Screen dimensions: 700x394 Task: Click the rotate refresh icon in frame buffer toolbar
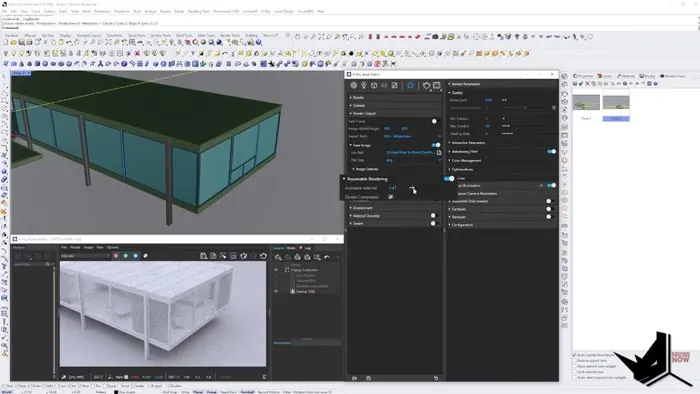click(x=263, y=256)
